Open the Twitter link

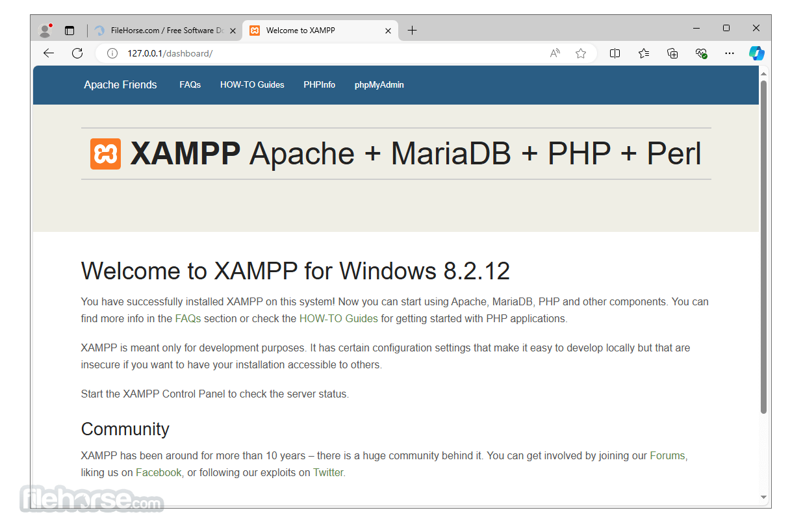[x=328, y=472]
